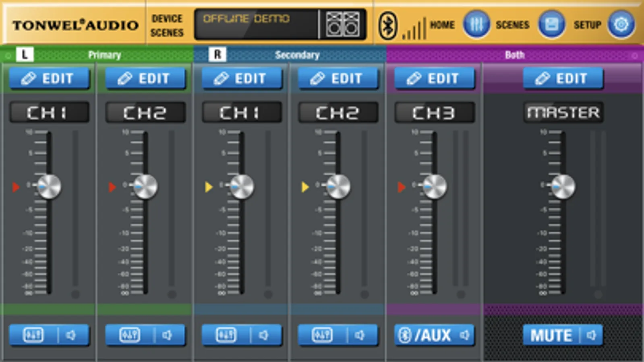Click Secondary CH2 fader knob

pyautogui.click(x=338, y=187)
